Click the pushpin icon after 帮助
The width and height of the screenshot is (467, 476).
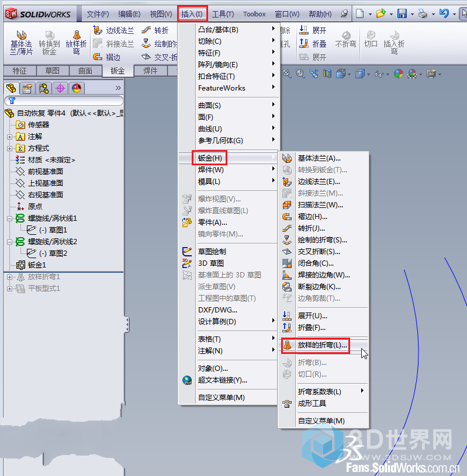pyautogui.click(x=344, y=13)
